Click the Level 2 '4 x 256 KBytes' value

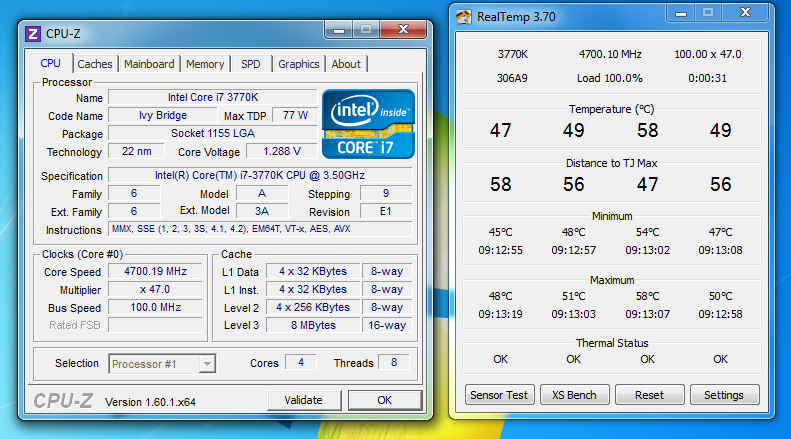(x=313, y=307)
